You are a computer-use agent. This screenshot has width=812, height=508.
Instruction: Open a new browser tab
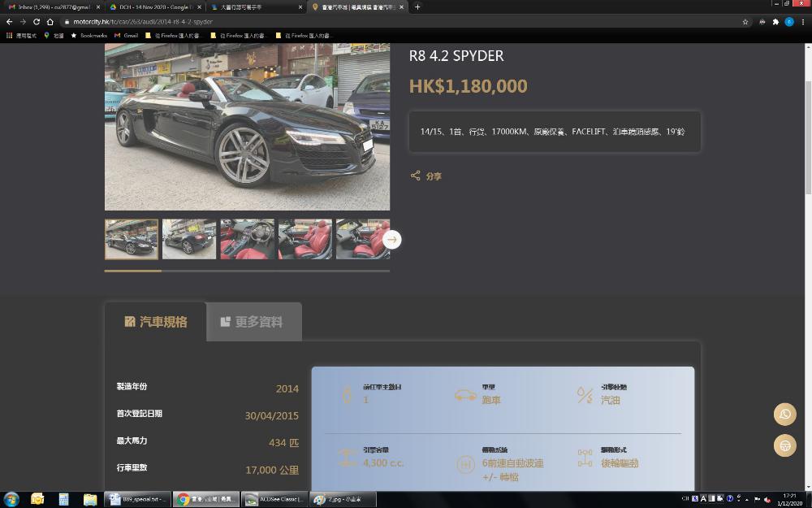click(417, 7)
